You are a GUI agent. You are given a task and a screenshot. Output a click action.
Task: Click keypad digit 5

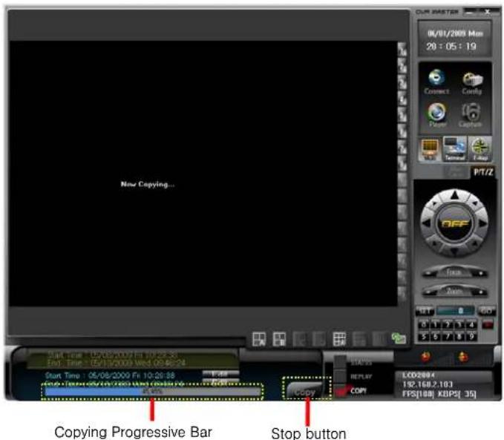point(425,336)
